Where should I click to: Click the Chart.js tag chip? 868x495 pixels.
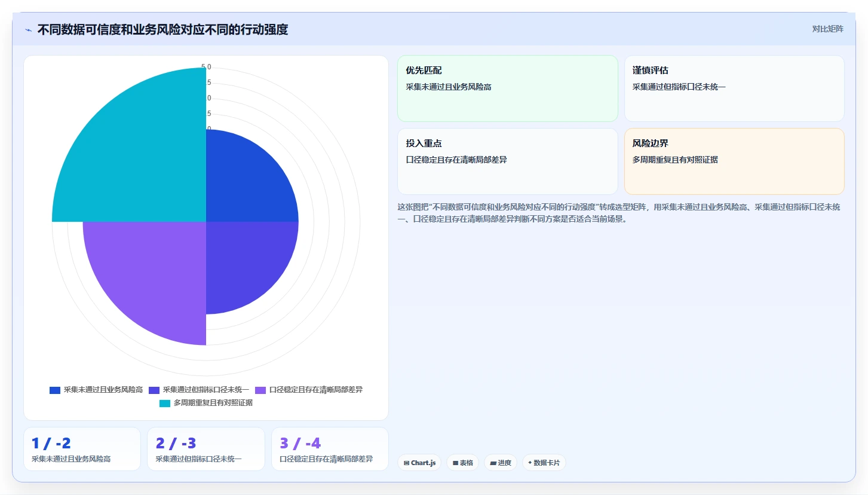pos(419,463)
